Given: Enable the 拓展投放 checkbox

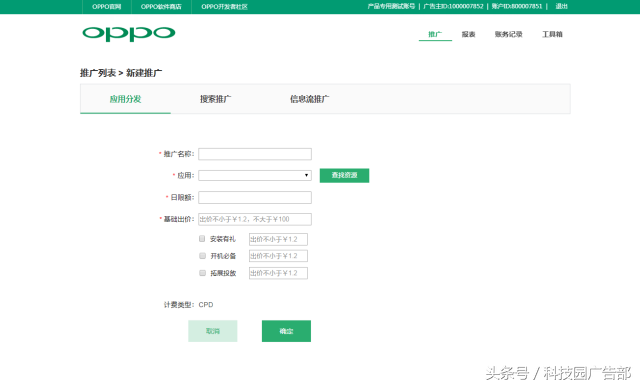Looking at the screenshot, I should point(202,273).
